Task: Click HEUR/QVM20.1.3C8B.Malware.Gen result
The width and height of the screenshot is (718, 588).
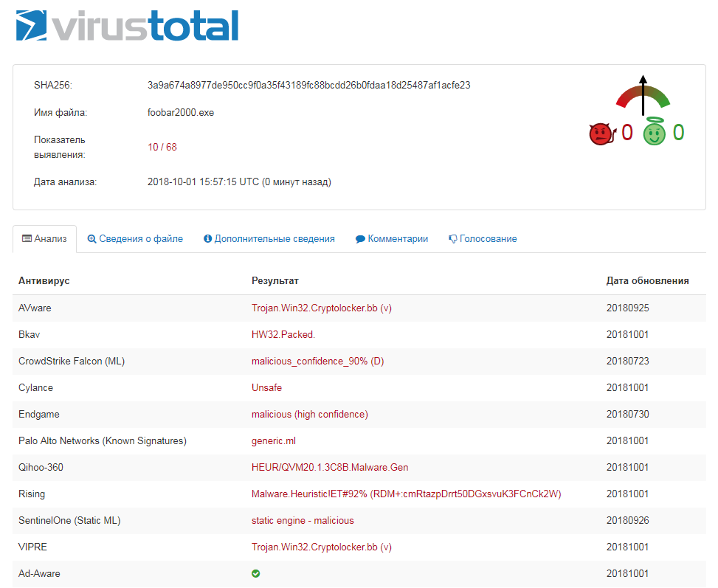Action: tap(330, 467)
